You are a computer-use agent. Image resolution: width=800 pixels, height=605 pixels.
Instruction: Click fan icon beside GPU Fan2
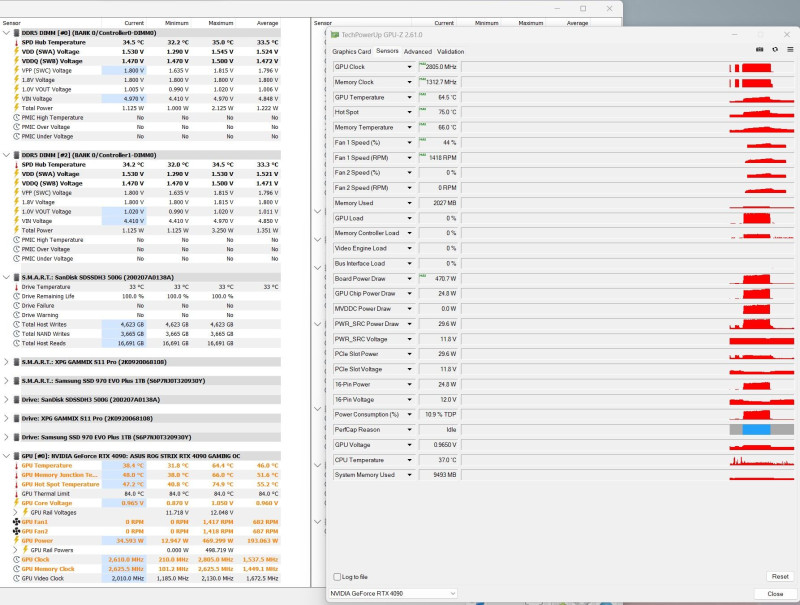(x=16, y=531)
